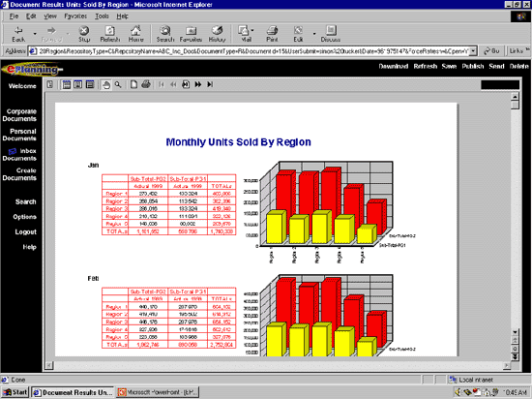532x399 pixels.
Task: Open History toolbar button
Action: click(217, 34)
